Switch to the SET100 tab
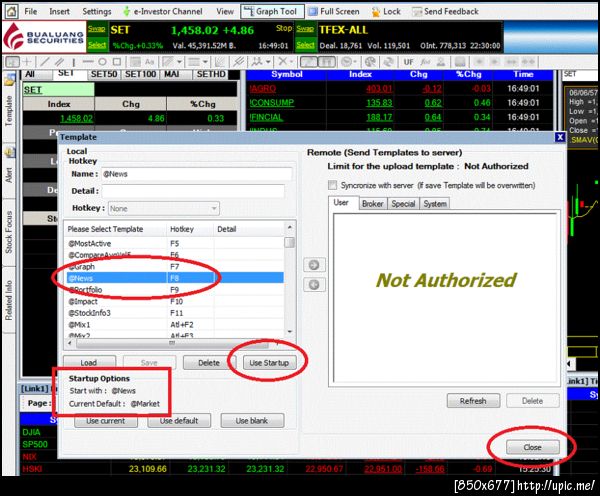The width and height of the screenshot is (600, 496). pos(140,74)
